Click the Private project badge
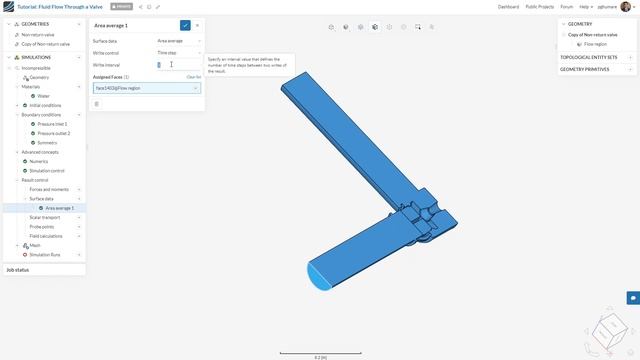The image size is (640, 360). [122, 7]
